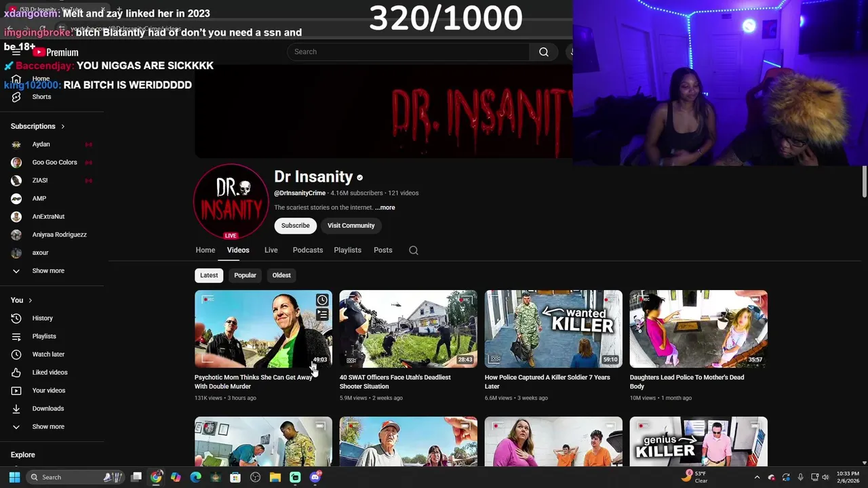This screenshot has width=868, height=488.
Task: Select the Oldest filter chip
Action: point(281,275)
